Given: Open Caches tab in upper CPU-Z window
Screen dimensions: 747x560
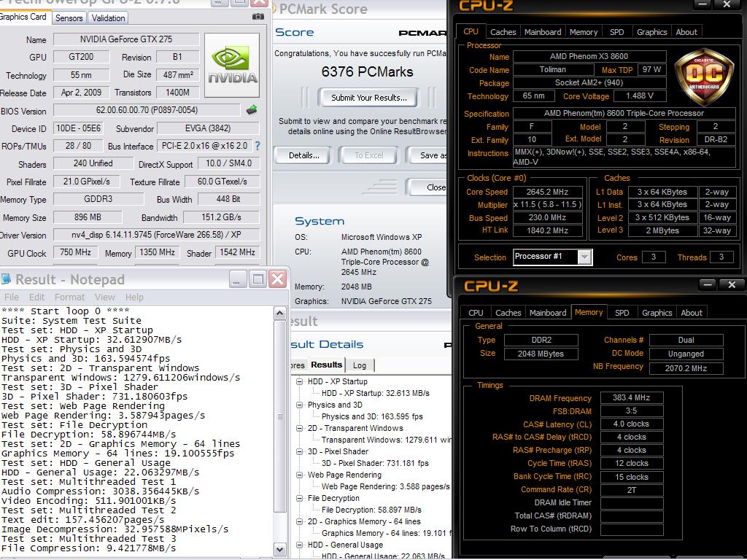Looking at the screenshot, I should pyautogui.click(x=503, y=32).
